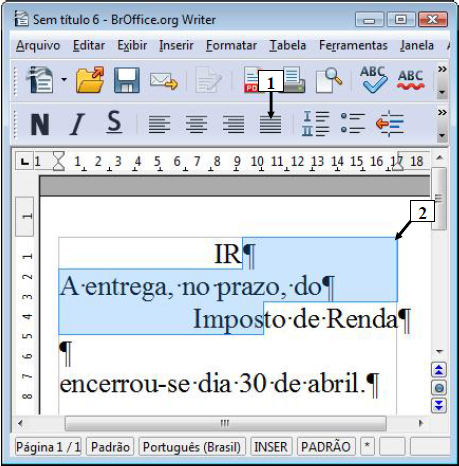
Task: Expand formatting toolbar overflow chevron
Action: point(442,112)
